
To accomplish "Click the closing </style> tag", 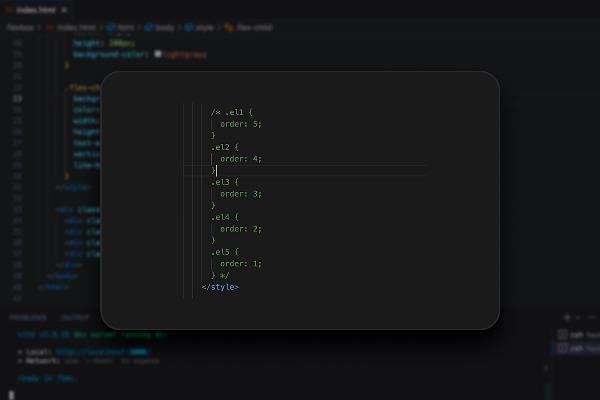I will pyautogui.click(x=220, y=287).
